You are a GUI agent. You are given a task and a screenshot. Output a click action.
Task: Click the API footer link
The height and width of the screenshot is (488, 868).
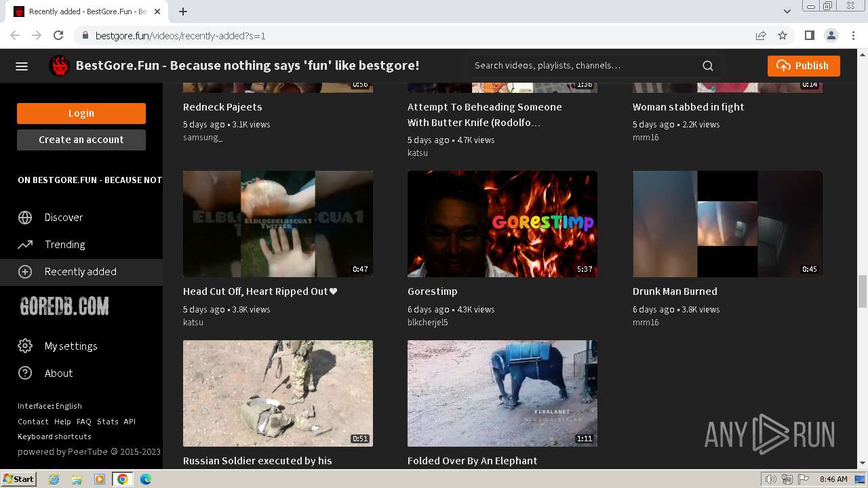click(x=130, y=422)
